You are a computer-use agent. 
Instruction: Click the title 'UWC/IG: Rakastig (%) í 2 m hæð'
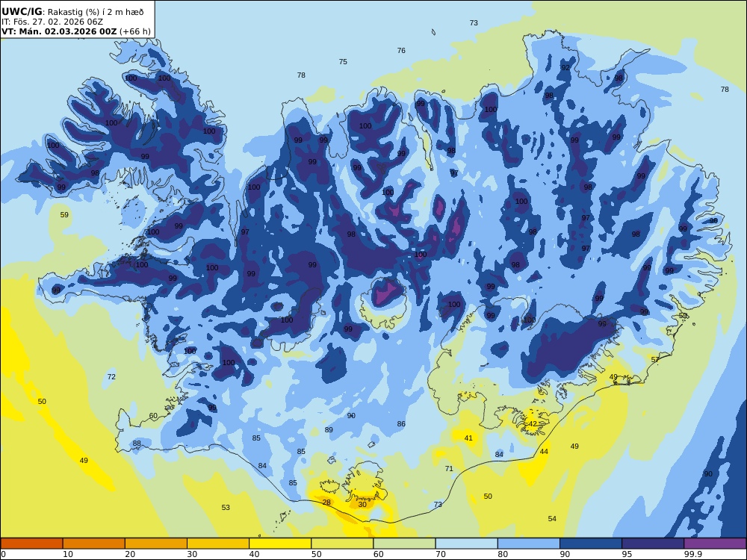(x=72, y=12)
